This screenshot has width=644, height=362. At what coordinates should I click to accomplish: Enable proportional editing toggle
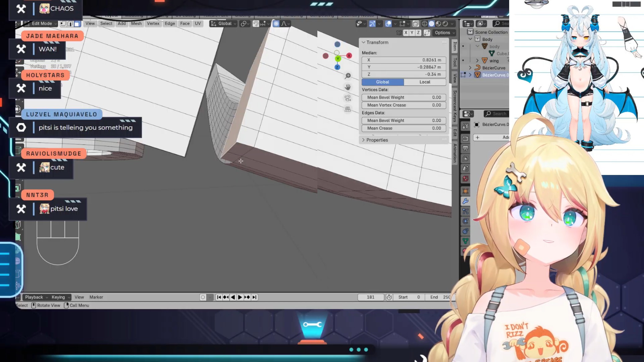point(276,24)
